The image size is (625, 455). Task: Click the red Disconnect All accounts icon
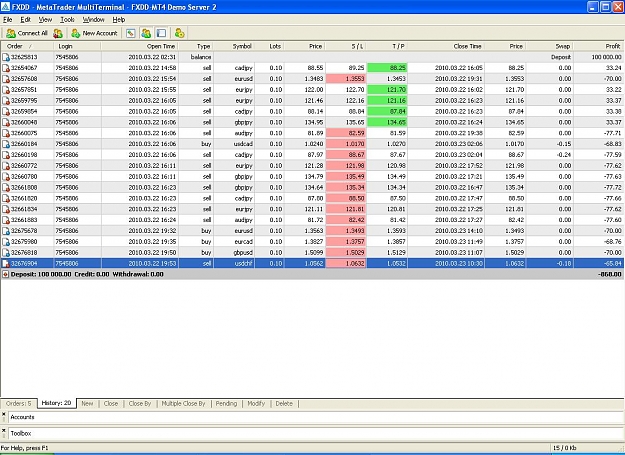click(58, 33)
